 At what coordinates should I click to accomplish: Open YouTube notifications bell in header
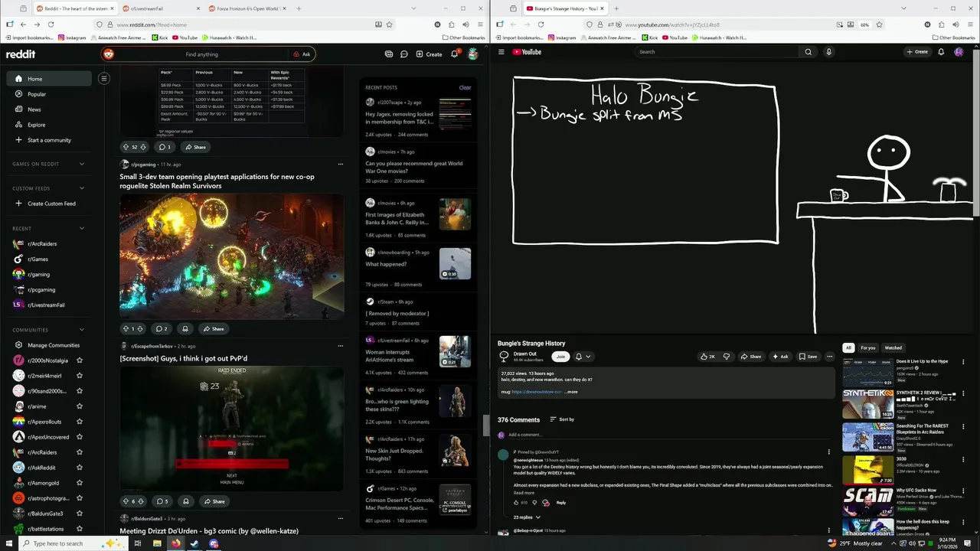tap(941, 52)
